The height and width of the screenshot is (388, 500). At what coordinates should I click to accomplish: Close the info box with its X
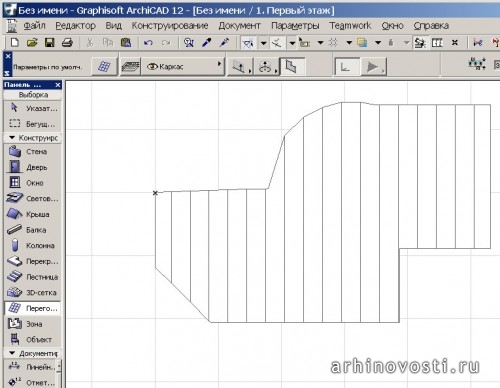tap(8, 56)
